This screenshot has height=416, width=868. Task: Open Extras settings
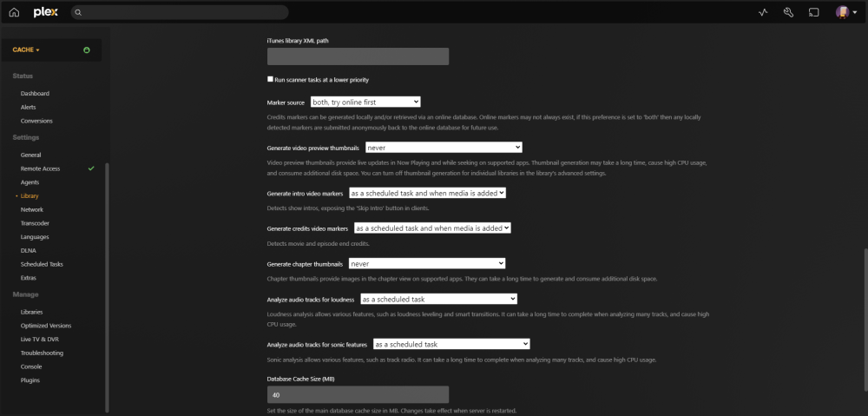[29, 278]
